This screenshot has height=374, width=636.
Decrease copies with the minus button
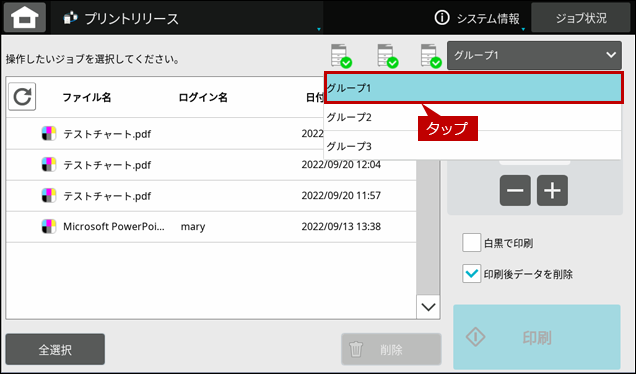(x=515, y=190)
